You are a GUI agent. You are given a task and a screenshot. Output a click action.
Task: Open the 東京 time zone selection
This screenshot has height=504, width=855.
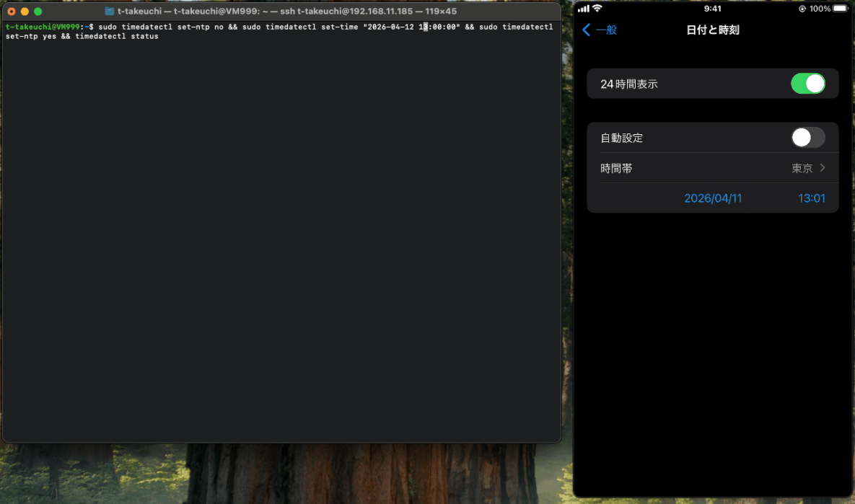tap(802, 168)
